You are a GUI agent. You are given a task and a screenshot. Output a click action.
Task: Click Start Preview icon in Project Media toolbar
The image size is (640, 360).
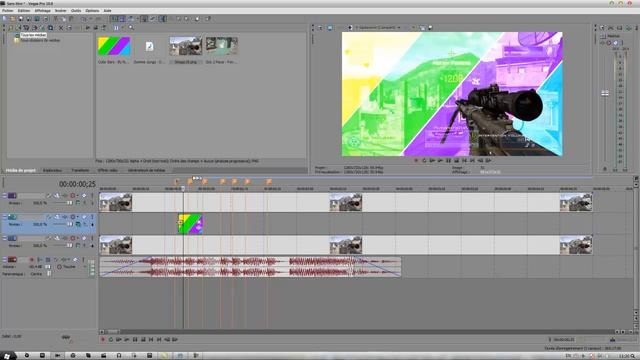87,28
